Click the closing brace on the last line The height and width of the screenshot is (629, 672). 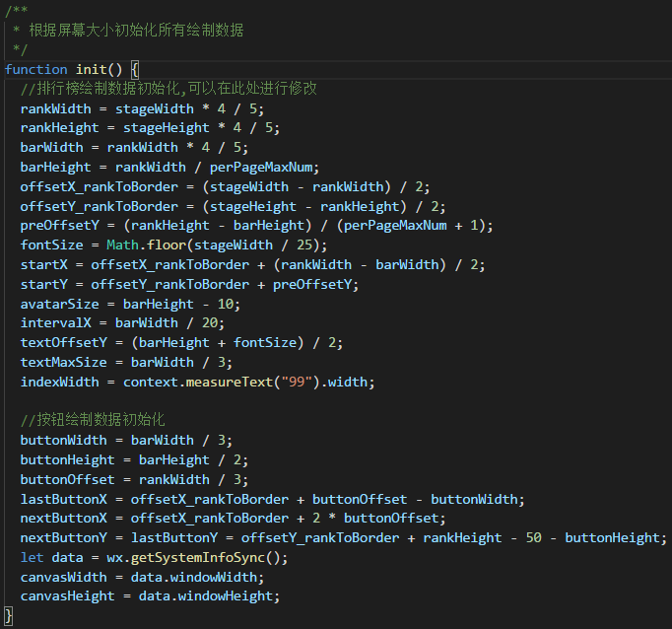tap(9, 616)
